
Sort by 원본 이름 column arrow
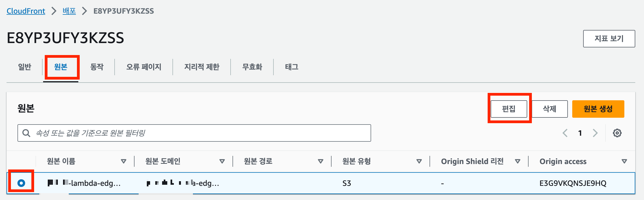click(124, 161)
